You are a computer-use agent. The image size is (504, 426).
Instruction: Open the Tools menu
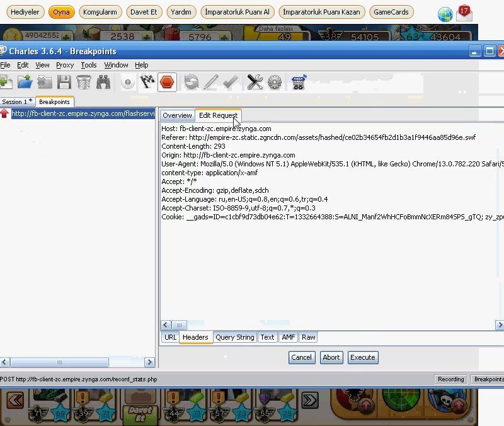point(89,65)
